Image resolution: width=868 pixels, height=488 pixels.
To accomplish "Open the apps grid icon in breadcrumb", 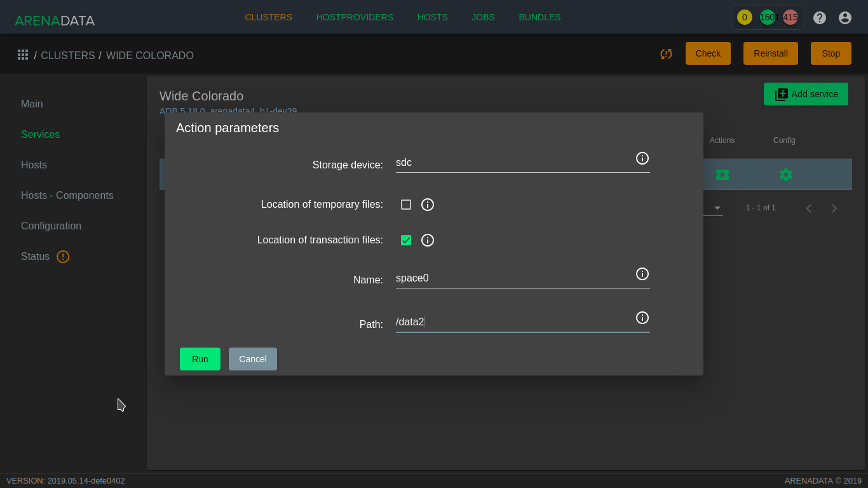I will click(x=23, y=55).
